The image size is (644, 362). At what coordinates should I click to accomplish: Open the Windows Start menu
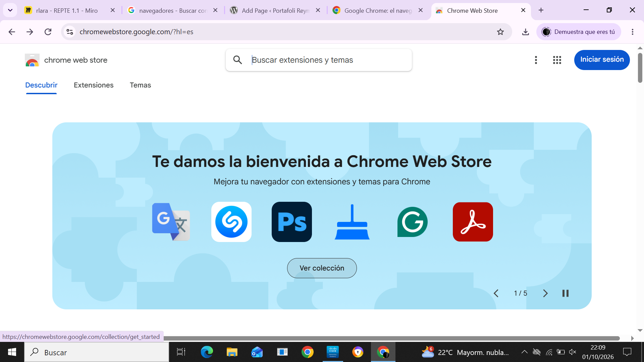pyautogui.click(x=12, y=352)
